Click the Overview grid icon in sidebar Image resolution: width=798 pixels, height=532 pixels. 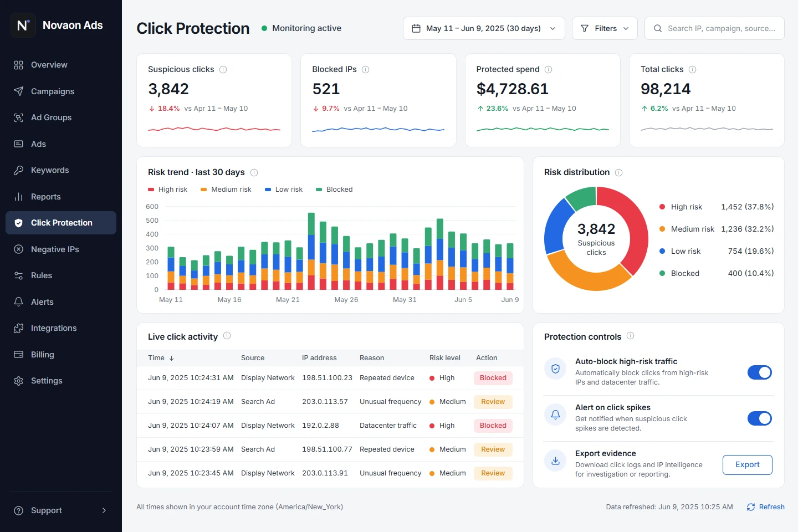18,65
